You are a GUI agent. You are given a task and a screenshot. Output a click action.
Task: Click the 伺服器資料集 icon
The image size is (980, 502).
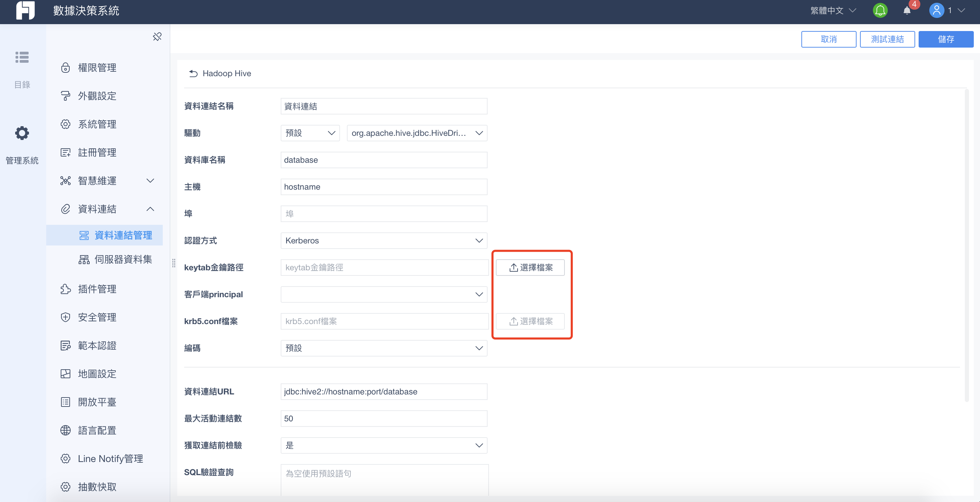pos(84,259)
